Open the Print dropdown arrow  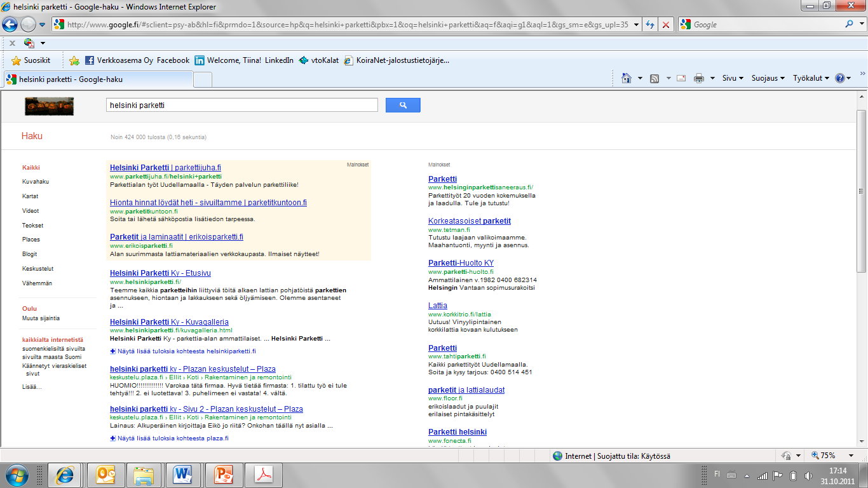point(712,78)
